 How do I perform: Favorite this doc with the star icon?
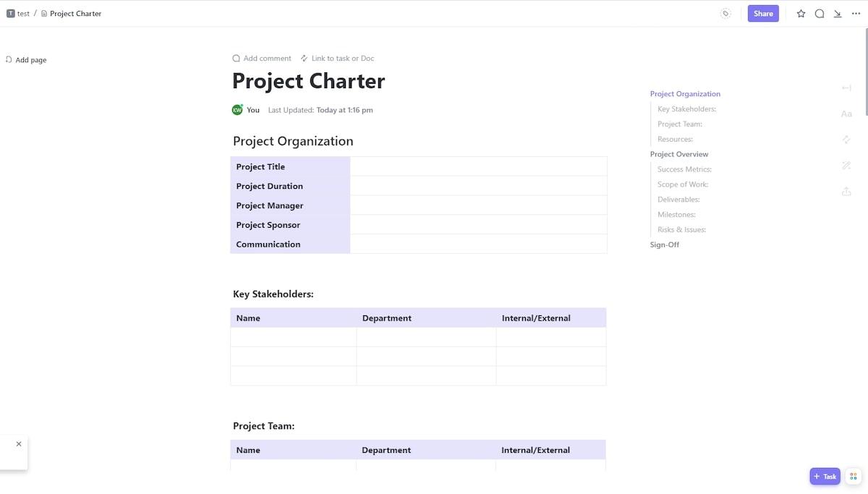(801, 14)
